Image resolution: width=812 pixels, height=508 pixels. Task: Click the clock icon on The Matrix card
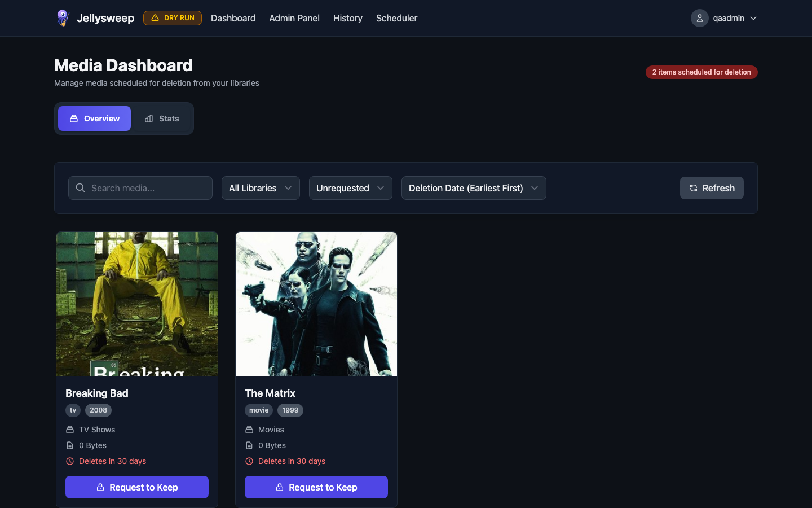[249, 461]
